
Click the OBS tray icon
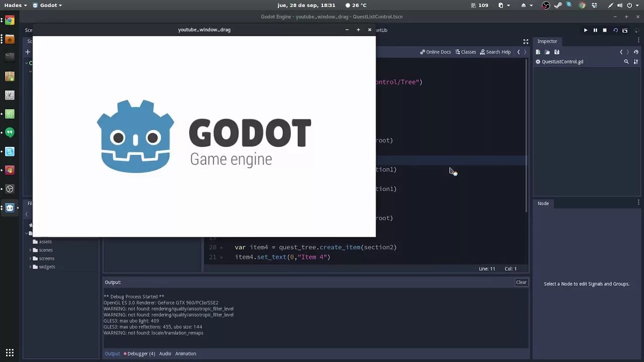(546, 5)
